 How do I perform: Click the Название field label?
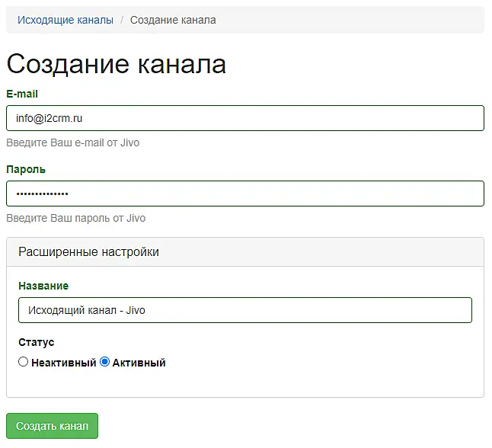click(43, 286)
